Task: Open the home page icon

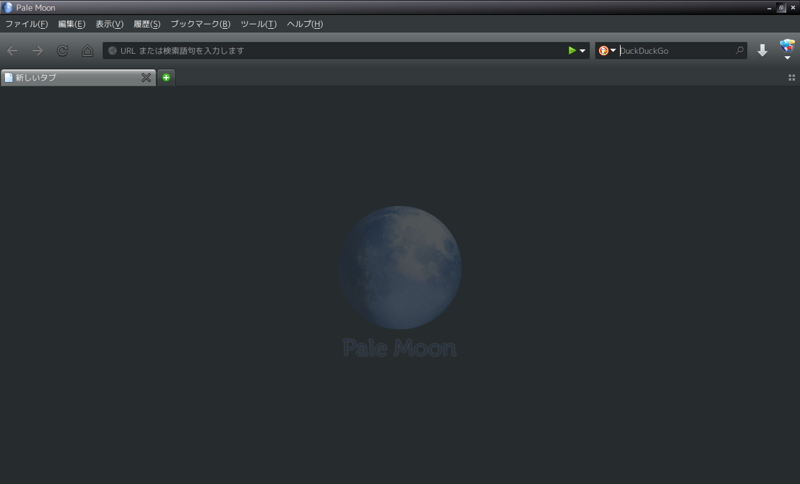Action: (x=87, y=50)
